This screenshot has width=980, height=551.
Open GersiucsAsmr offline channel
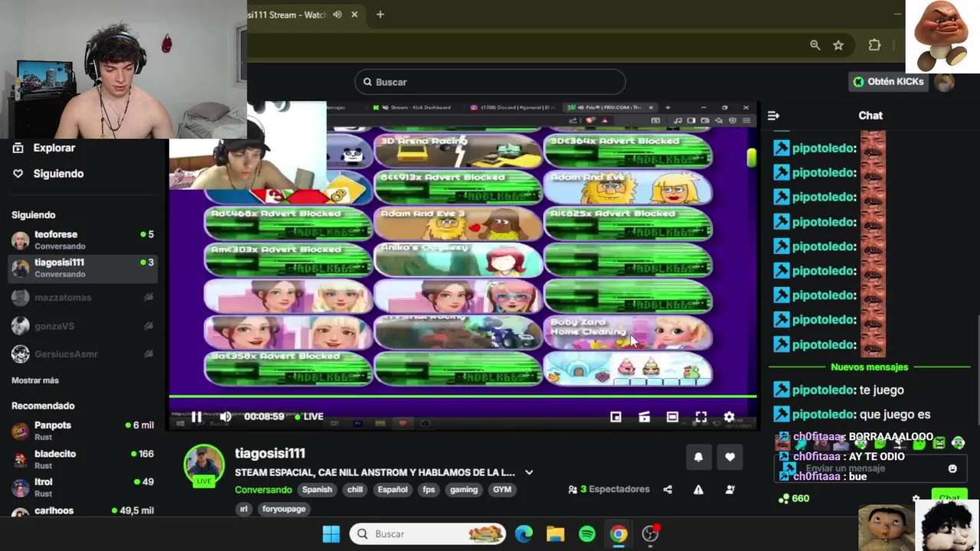pyautogui.click(x=83, y=354)
